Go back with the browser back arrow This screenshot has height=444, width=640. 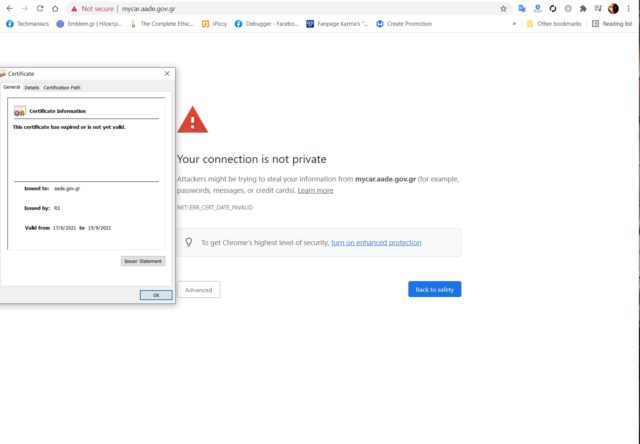[9, 9]
